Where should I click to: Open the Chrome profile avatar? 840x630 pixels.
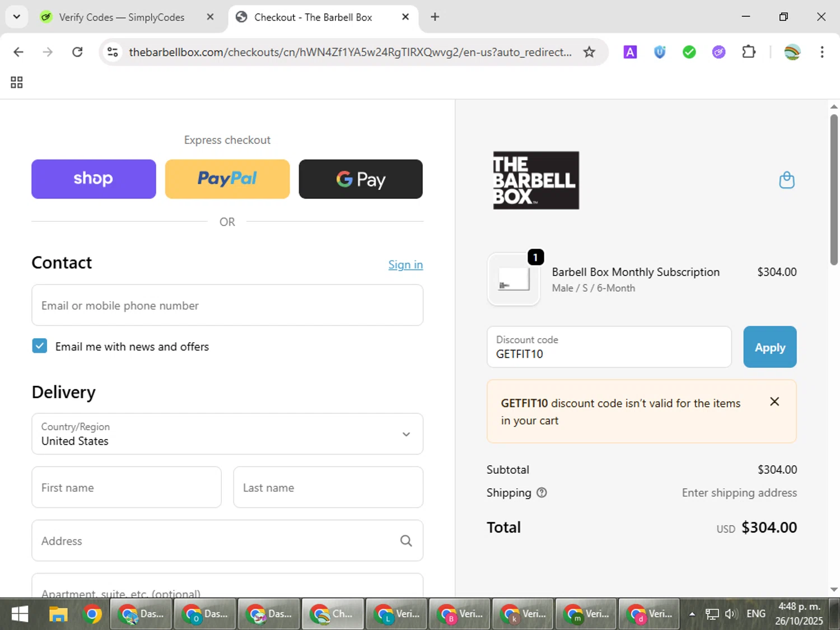coord(792,52)
